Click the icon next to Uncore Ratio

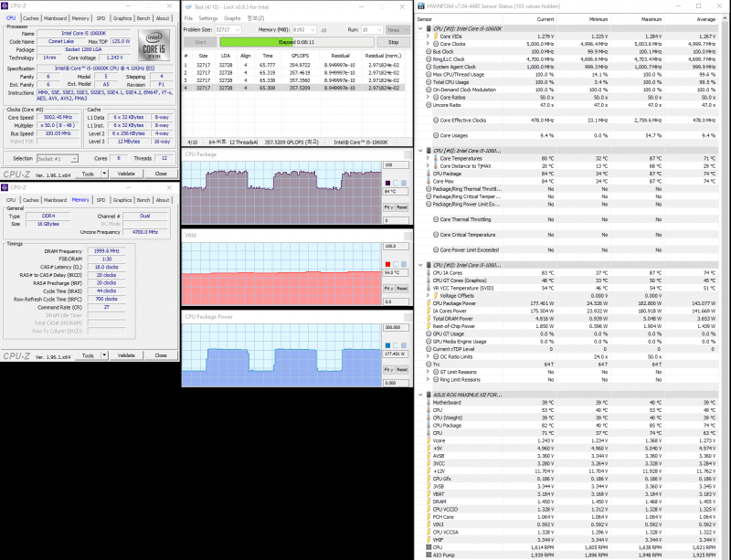click(x=429, y=105)
